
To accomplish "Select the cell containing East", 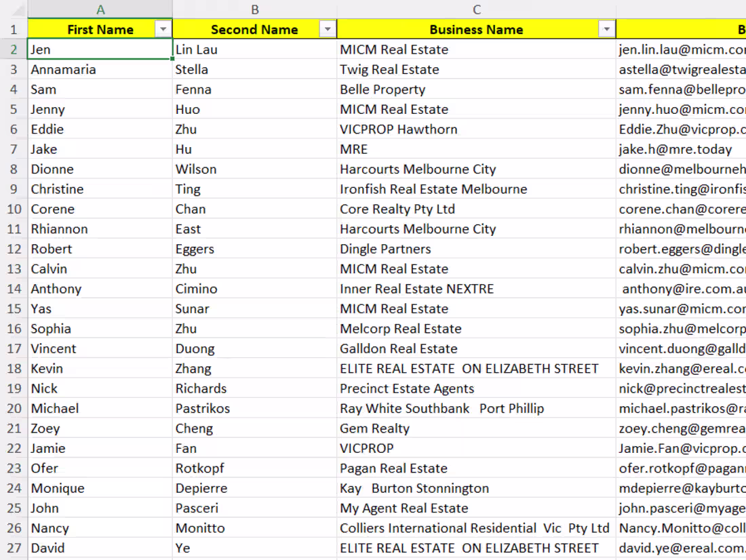I will point(254,229).
